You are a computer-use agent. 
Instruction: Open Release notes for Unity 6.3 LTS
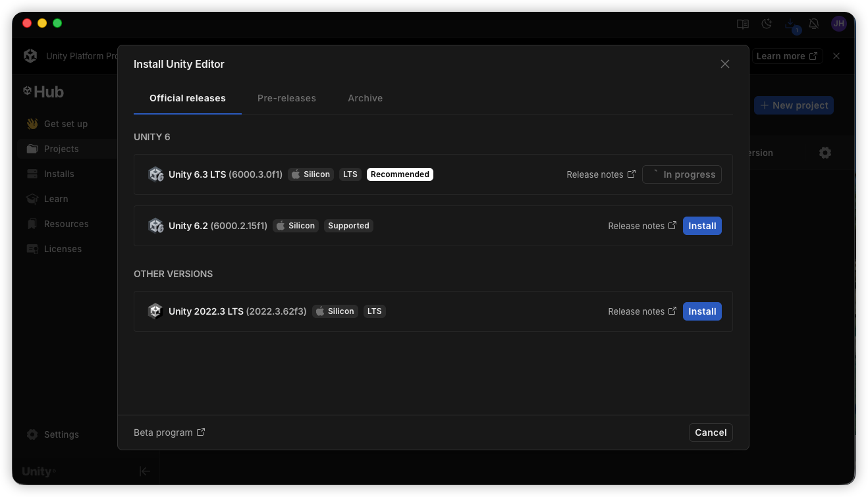click(x=601, y=174)
